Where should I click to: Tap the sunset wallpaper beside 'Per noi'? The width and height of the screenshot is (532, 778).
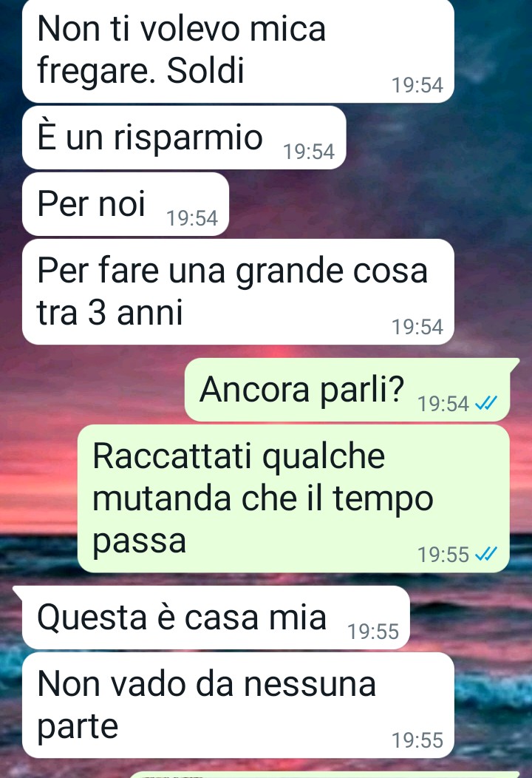(x=377, y=204)
